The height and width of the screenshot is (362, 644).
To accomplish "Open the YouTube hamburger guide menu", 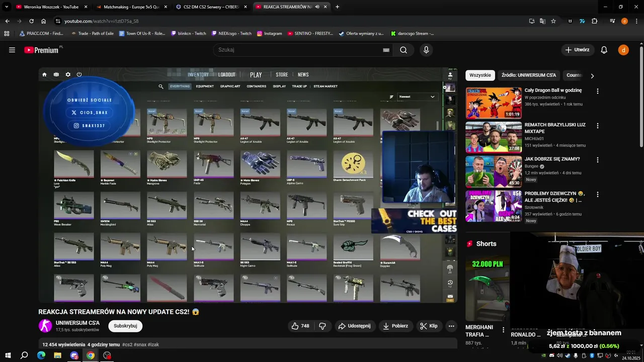I will tap(12, 50).
